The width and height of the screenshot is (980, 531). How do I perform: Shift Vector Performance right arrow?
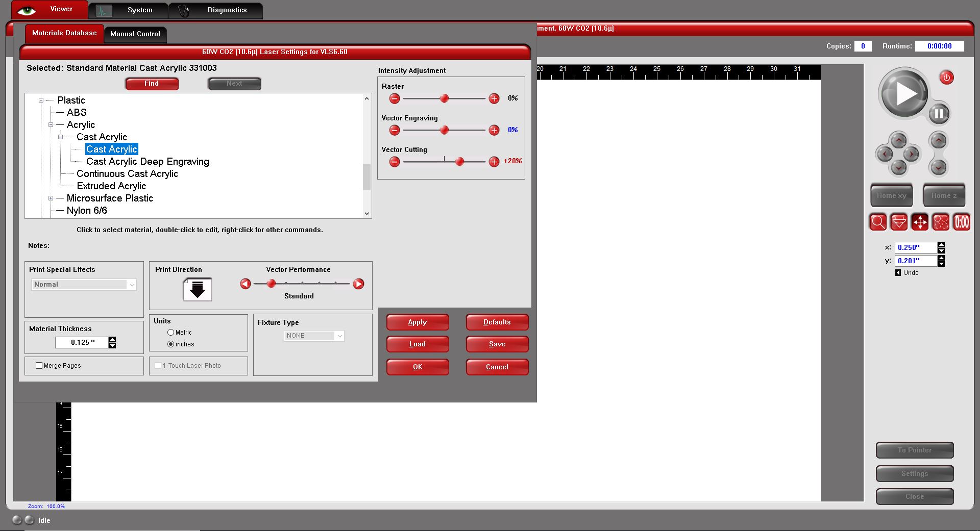pos(359,284)
